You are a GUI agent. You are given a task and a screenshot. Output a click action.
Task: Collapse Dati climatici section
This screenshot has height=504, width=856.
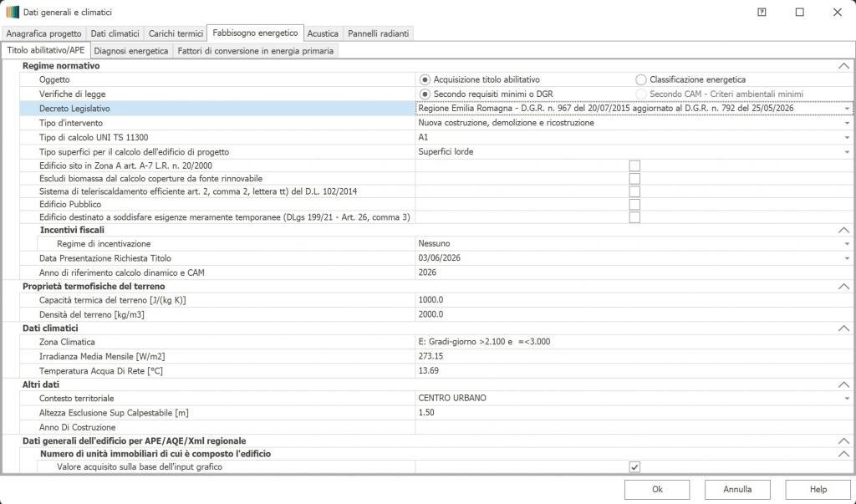(x=843, y=328)
